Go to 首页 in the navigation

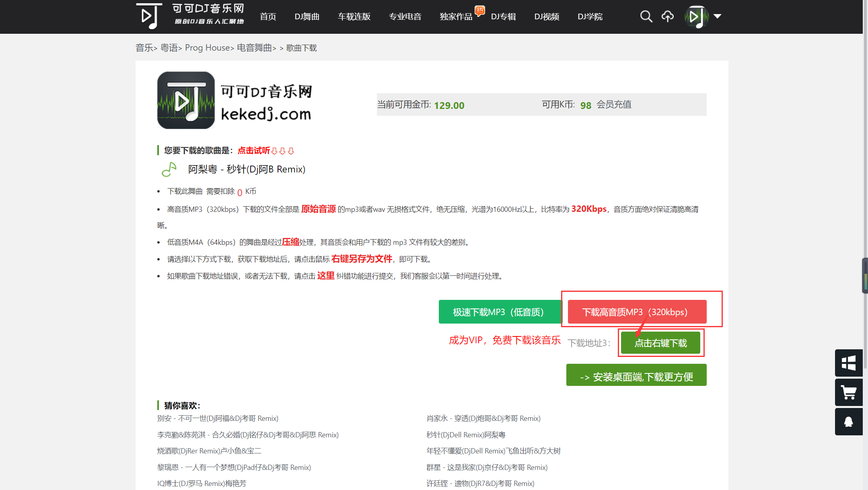[x=268, y=16]
